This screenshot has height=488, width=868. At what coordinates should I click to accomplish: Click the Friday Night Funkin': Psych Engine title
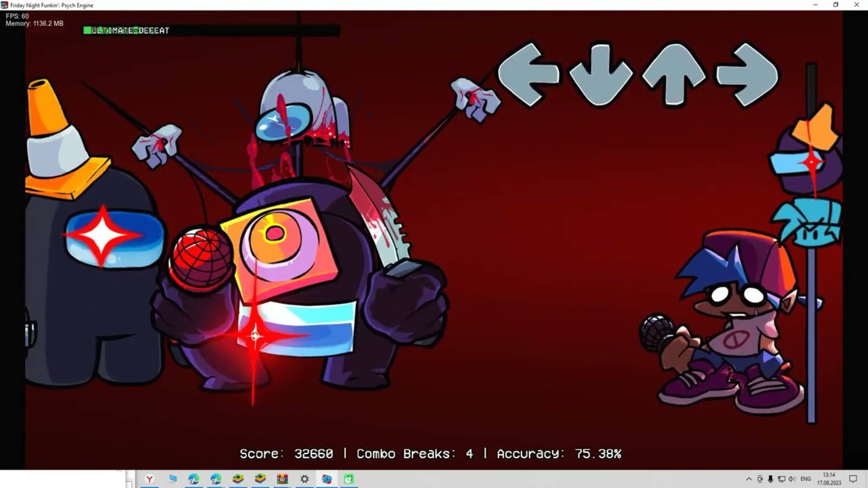tap(52, 5)
